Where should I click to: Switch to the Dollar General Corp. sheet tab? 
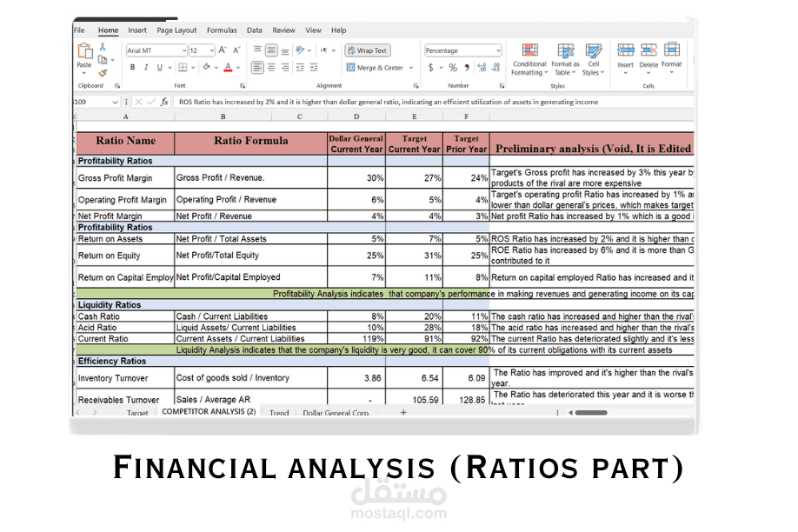[x=336, y=412]
